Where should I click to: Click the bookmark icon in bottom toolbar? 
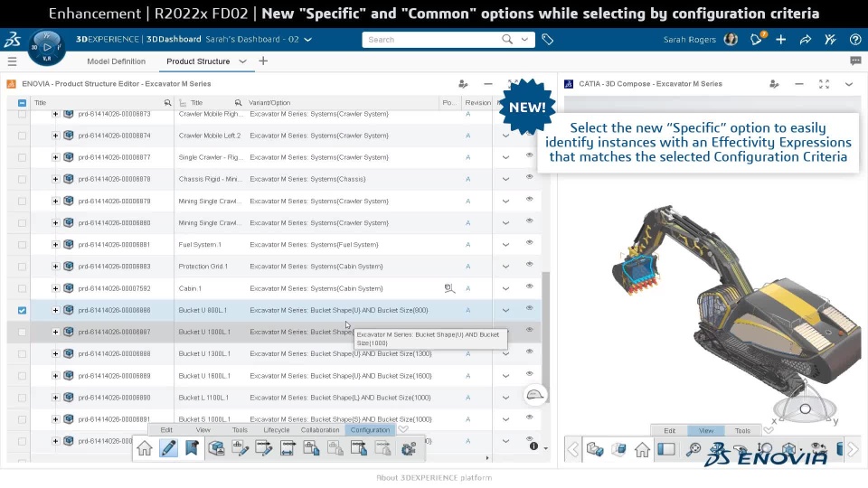pyautogui.click(x=192, y=447)
